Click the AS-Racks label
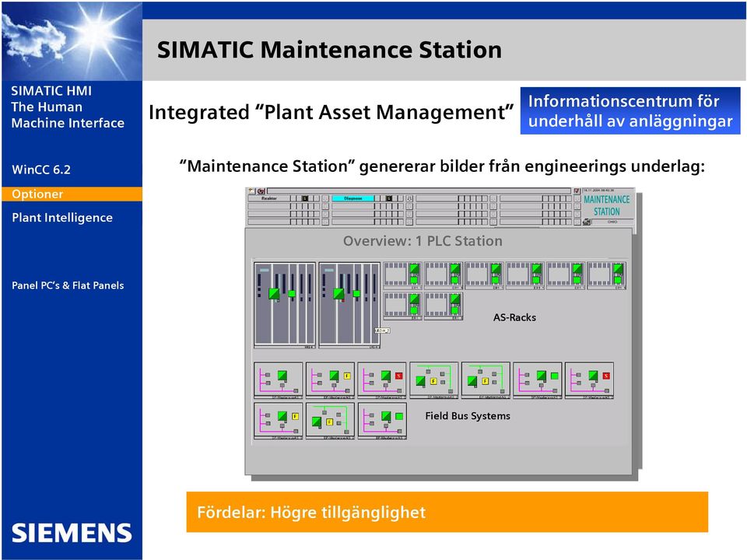This screenshot has width=747, height=560. point(514,317)
